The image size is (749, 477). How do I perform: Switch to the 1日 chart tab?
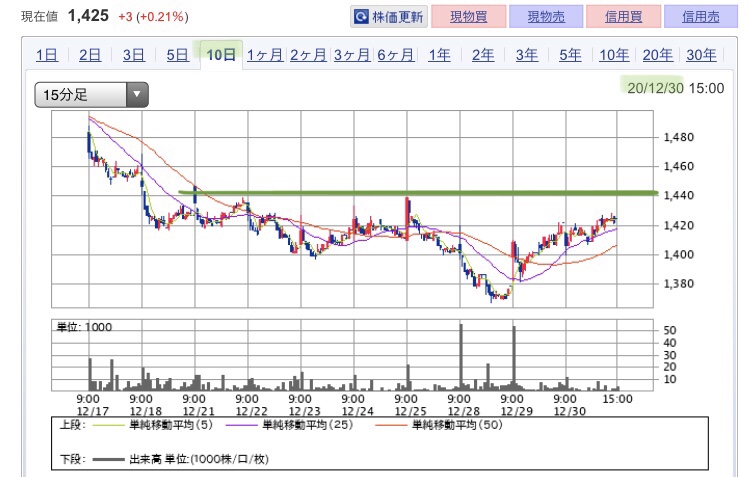(x=47, y=55)
